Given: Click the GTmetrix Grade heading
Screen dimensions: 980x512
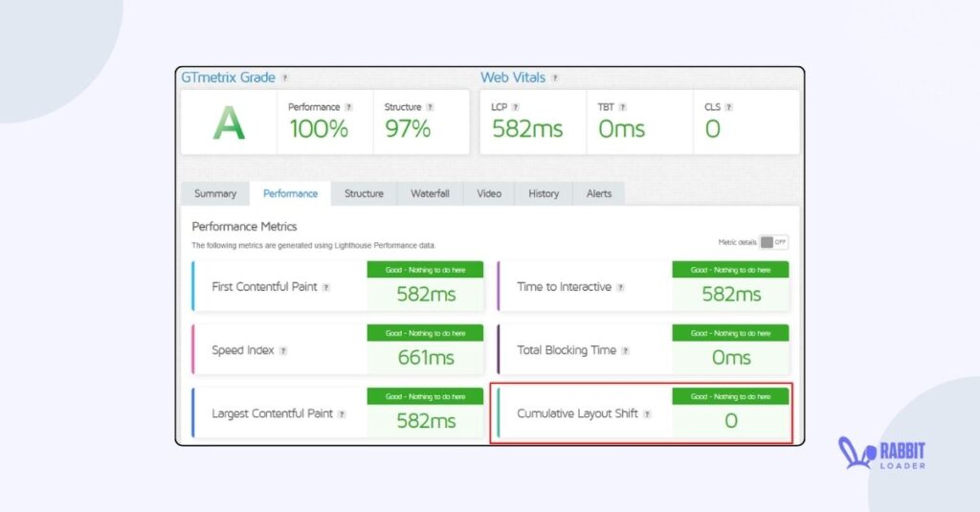Looking at the screenshot, I should click(x=228, y=78).
